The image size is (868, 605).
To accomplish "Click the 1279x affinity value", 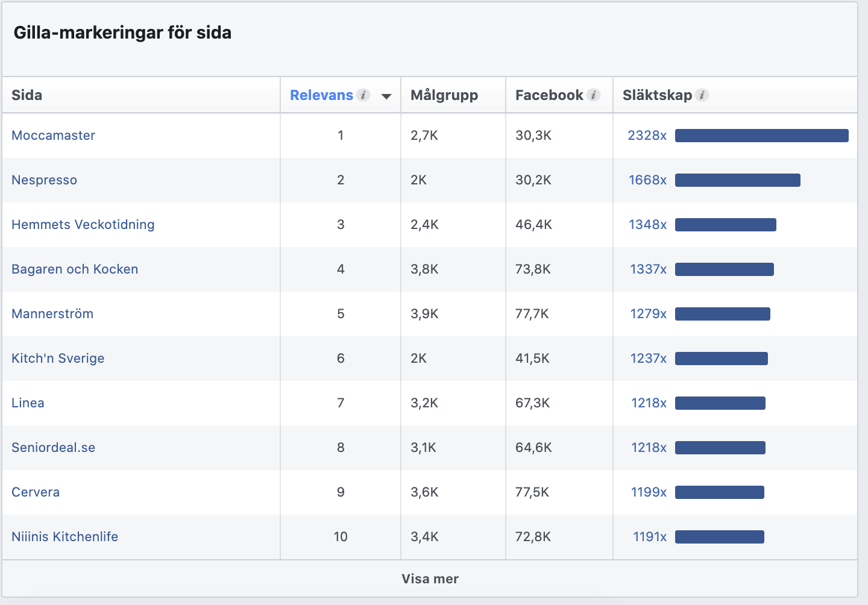I will point(648,314).
